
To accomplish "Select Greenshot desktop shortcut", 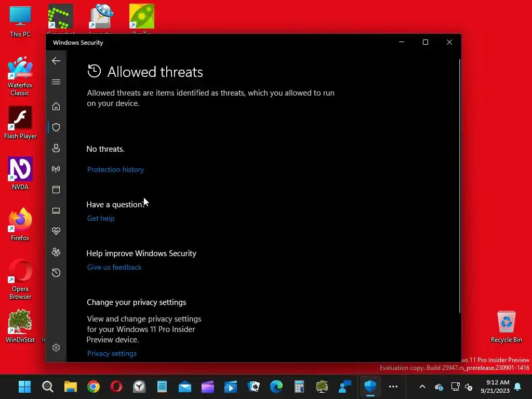I will click(x=60, y=18).
